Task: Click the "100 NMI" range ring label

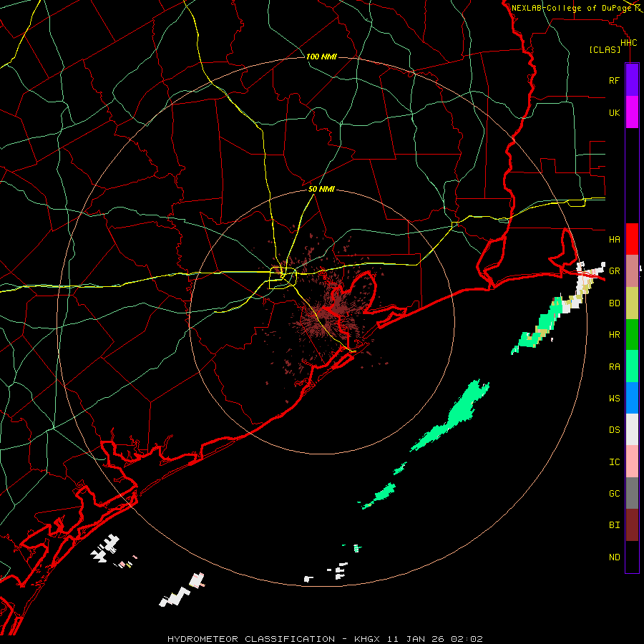Action: coord(321,57)
